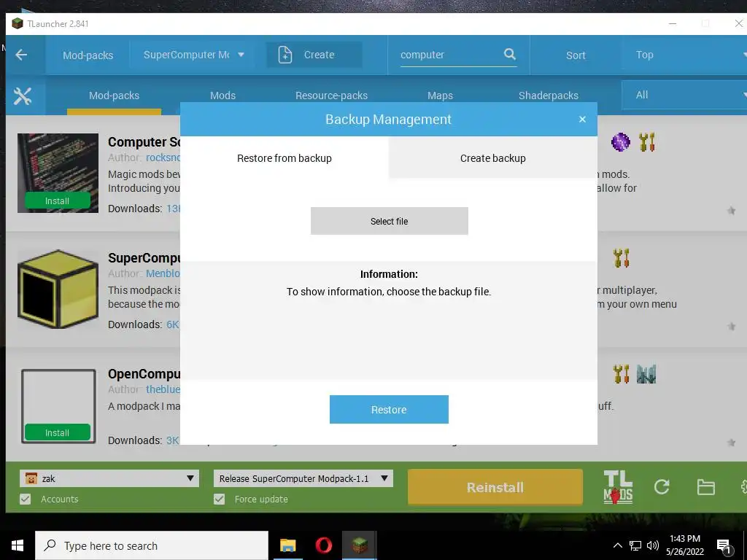This screenshot has height=560, width=747.
Task: Favorite the SuperComputer modpack star
Action: [731, 327]
